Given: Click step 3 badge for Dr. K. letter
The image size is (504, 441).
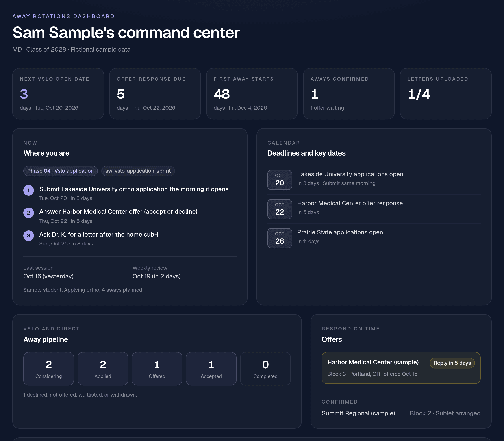Looking at the screenshot, I should click(x=29, y=235).
